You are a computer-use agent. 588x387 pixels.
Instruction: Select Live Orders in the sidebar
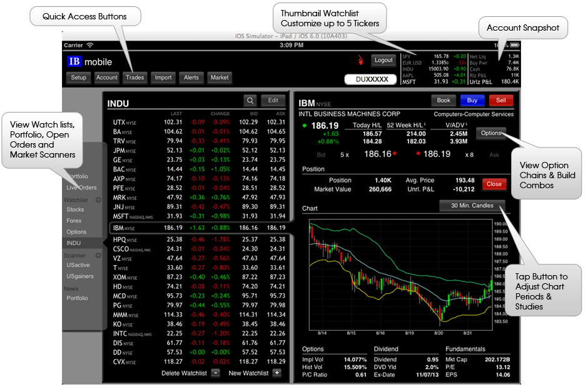click(82, 188)
